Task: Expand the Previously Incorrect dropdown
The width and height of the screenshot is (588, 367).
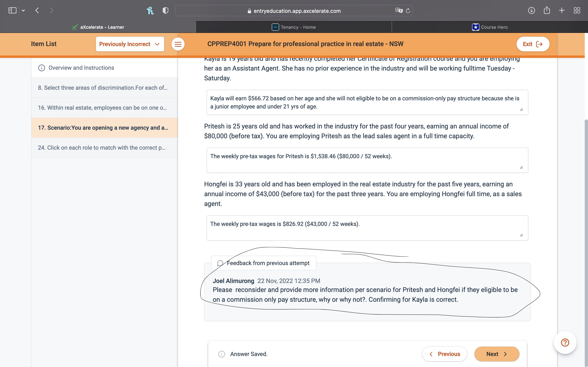Action: click(130, 44)
